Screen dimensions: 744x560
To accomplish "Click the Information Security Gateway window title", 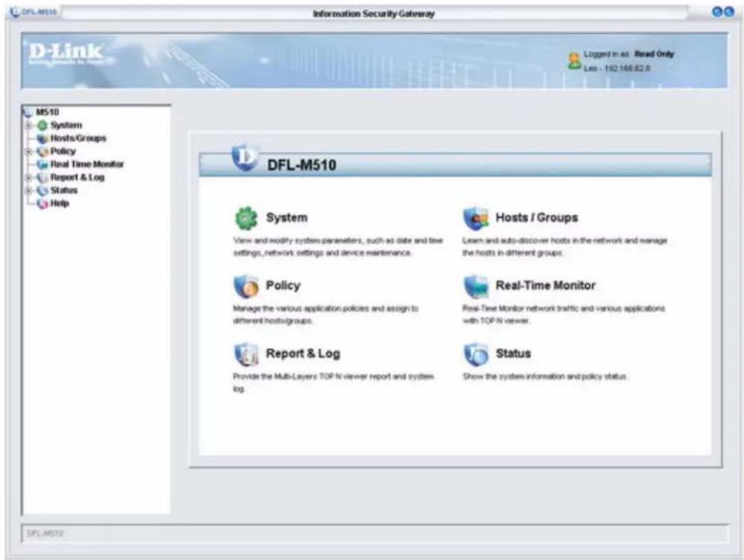I will (373, 13).
